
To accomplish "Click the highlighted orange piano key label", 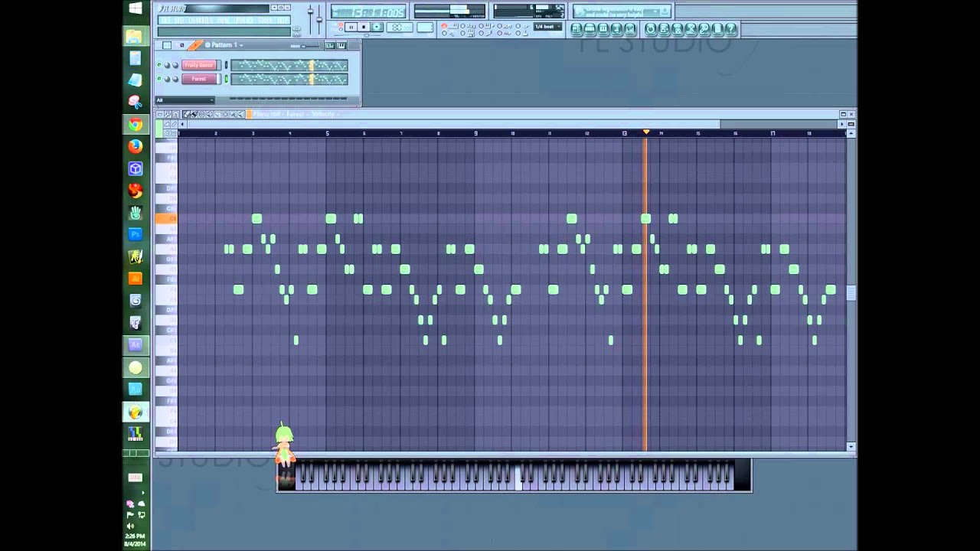I will (x=166, y=219).
